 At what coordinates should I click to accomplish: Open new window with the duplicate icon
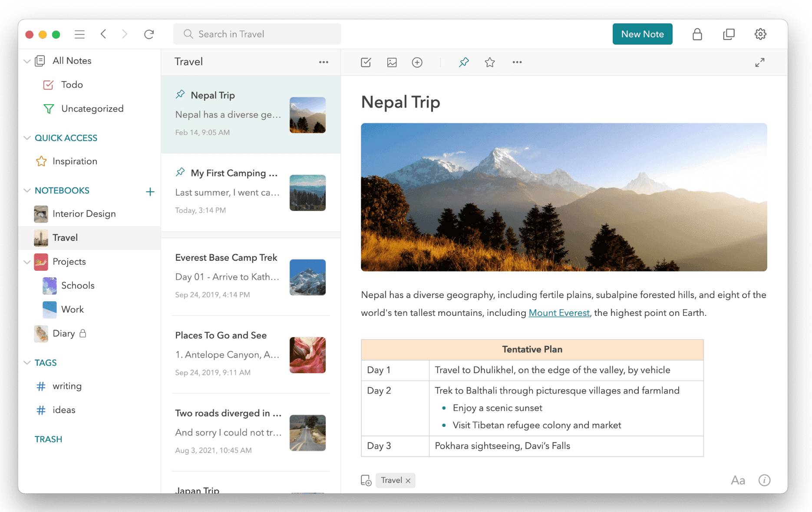(729, 34)
